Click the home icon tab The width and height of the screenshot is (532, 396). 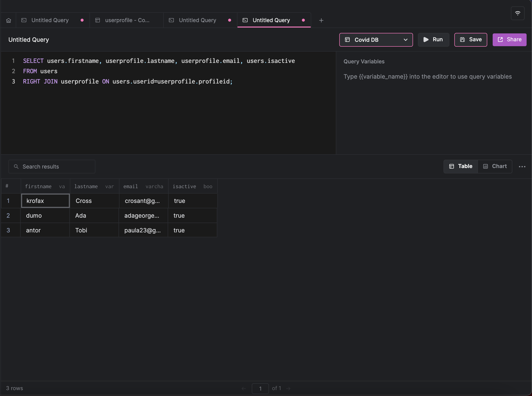point(9,20)
